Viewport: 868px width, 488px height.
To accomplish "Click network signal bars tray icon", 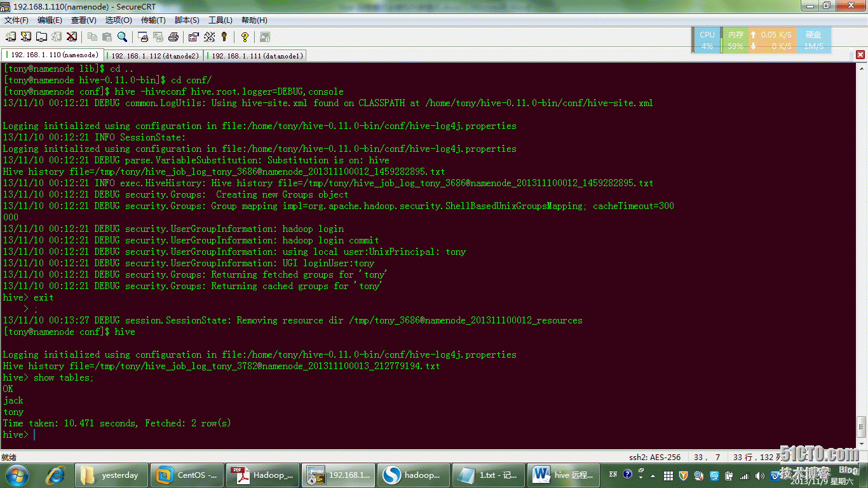I will click(x=745, y=475).
